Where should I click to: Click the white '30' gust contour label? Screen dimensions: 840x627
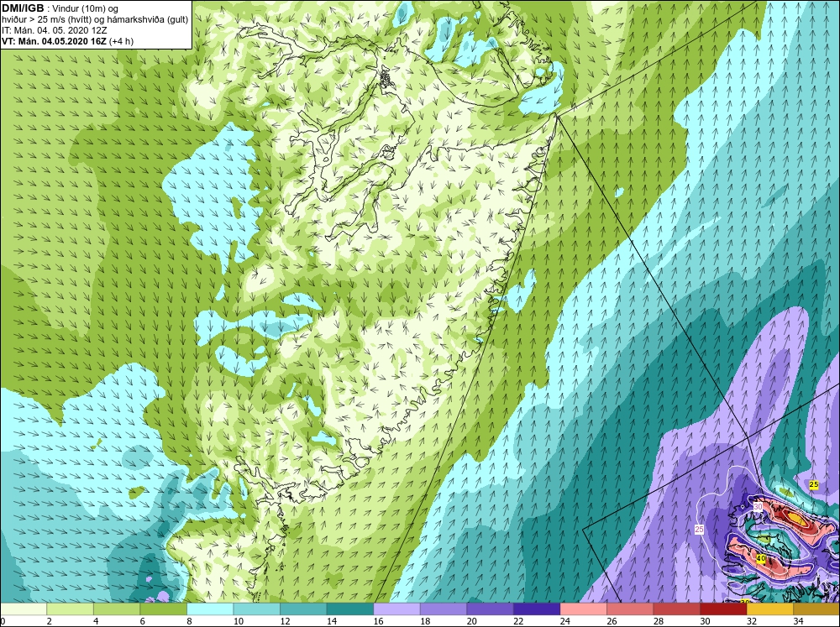(x=758, y=506)
